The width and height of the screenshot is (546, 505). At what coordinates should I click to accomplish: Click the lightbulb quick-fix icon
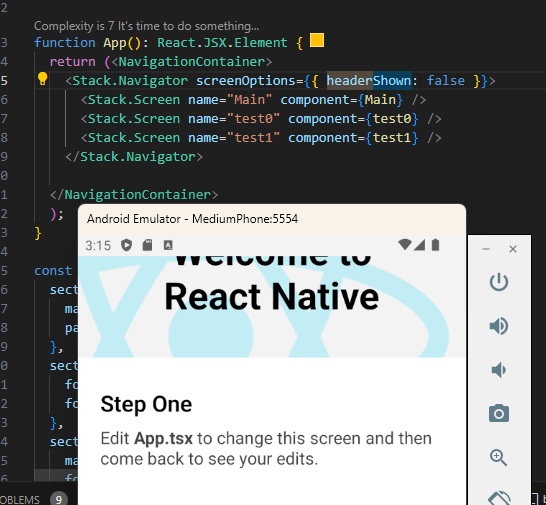(x=42, y=79)
